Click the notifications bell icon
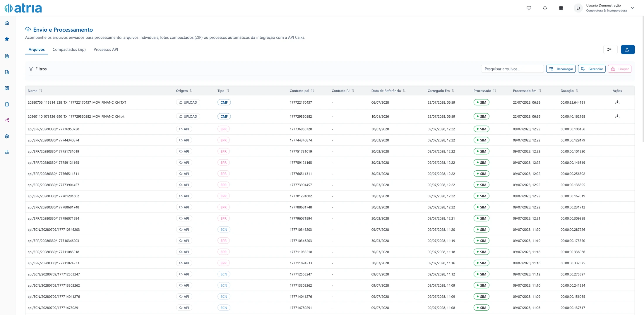 click(x=545, y=8)
